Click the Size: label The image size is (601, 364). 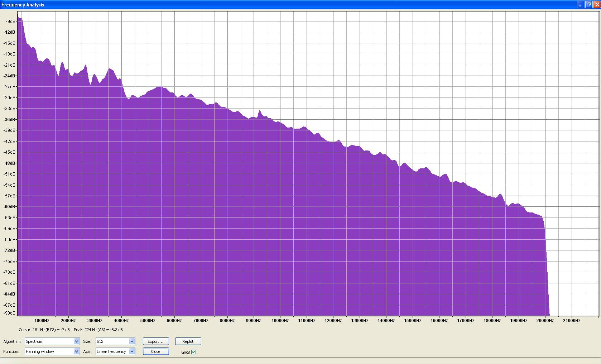tap(87, 341)
